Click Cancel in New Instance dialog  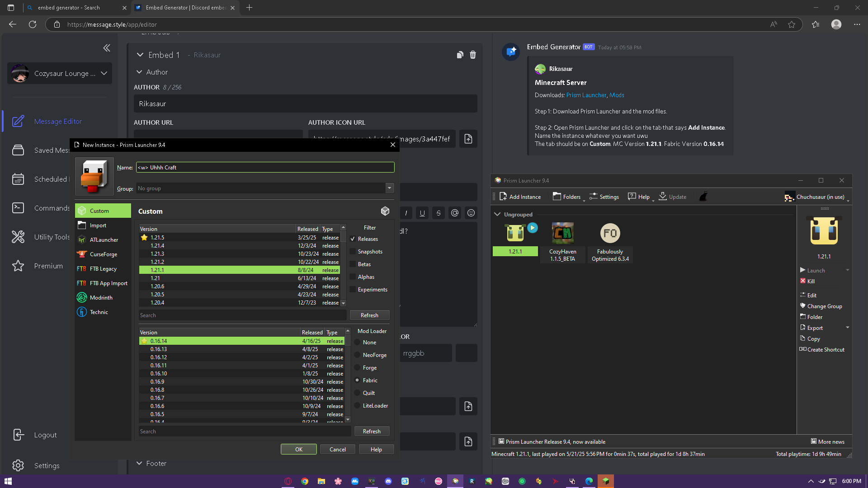coord(338,449)
